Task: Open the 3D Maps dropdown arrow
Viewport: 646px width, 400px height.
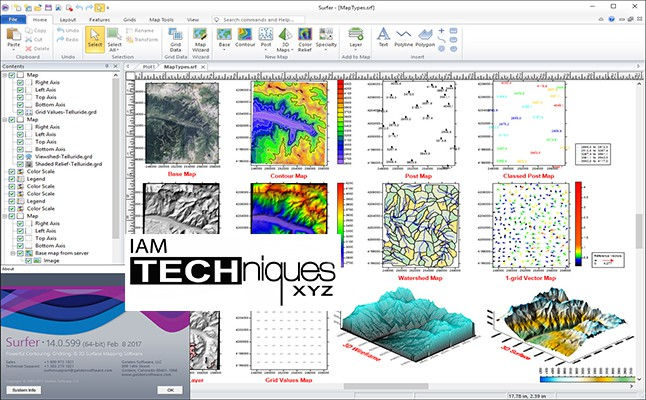Action: point(292,50)
